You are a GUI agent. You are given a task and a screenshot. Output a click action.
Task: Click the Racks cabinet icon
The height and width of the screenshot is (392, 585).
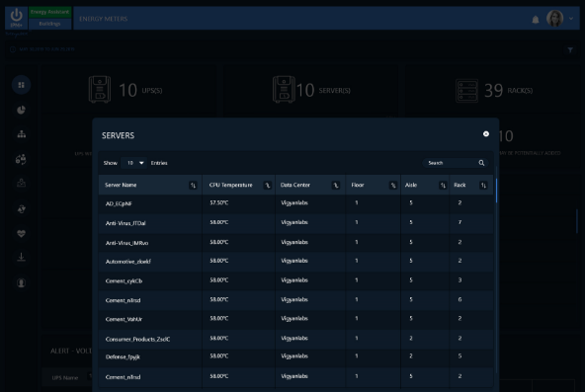[466, 91]
